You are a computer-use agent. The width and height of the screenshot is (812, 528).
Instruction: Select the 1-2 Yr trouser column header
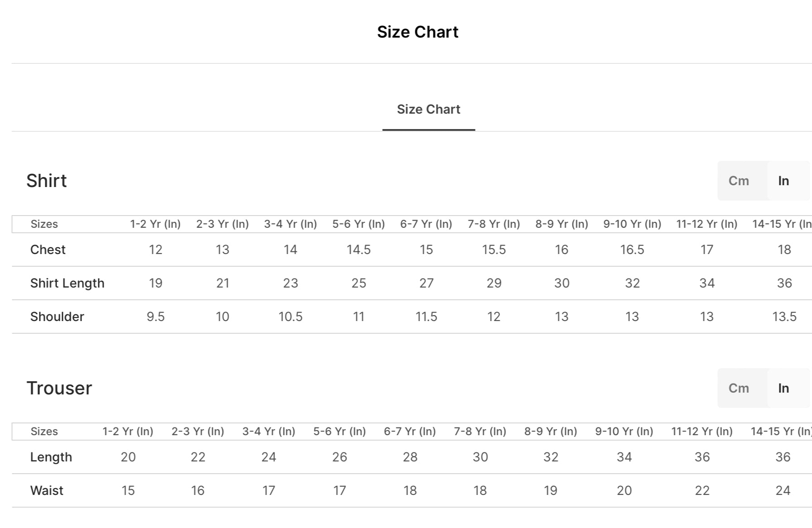128,432
